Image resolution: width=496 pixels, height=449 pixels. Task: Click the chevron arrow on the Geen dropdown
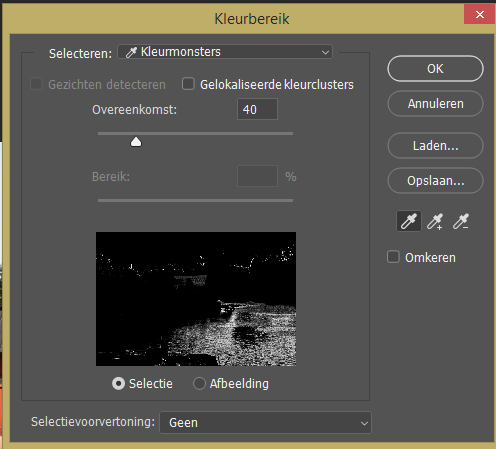pos(364,423)
